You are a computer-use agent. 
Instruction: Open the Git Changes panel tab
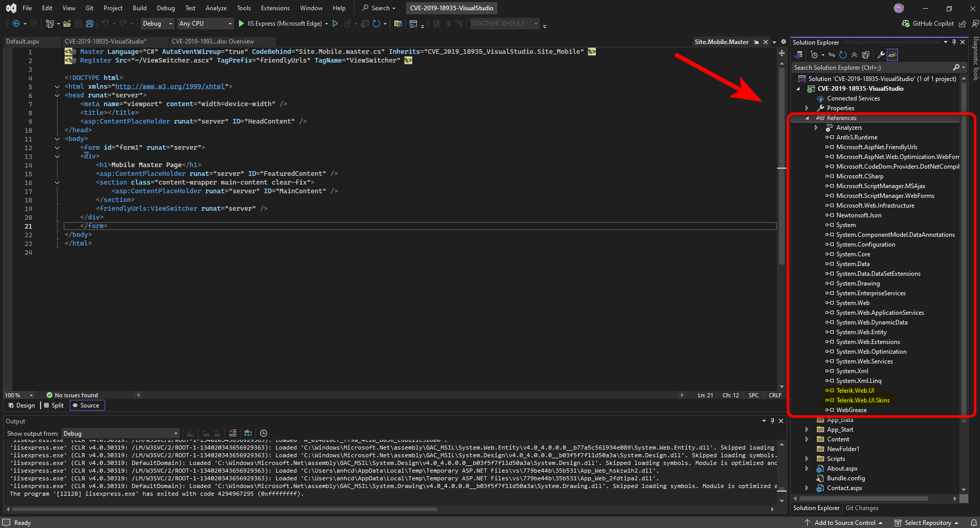pyautogui.click(x=862, y=508)
